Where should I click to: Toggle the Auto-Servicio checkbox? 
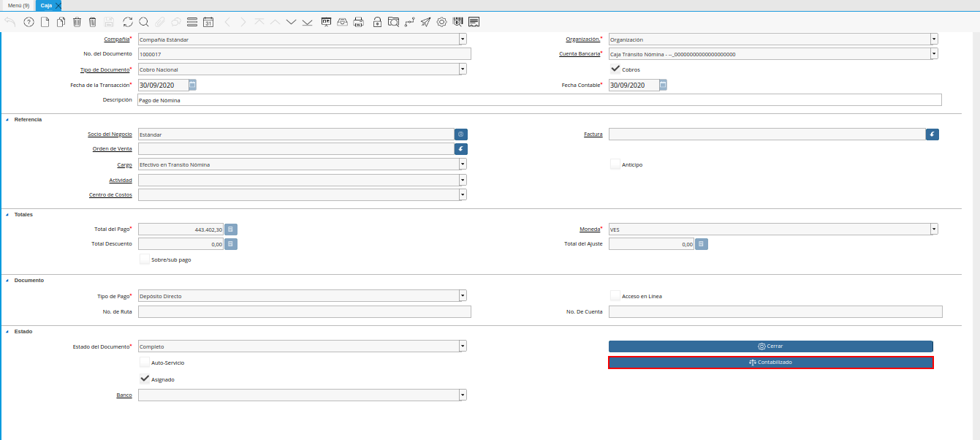tap(145, 362)
